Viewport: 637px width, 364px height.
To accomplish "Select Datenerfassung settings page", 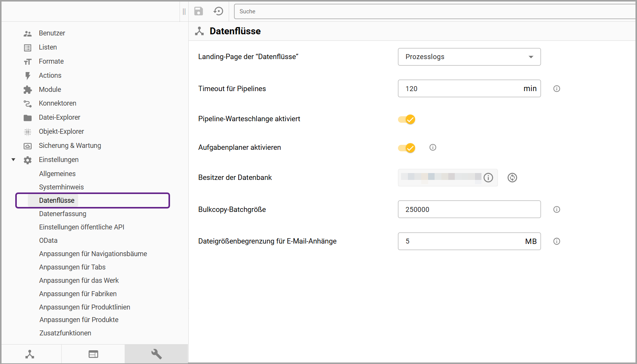I will coord(63,214).
